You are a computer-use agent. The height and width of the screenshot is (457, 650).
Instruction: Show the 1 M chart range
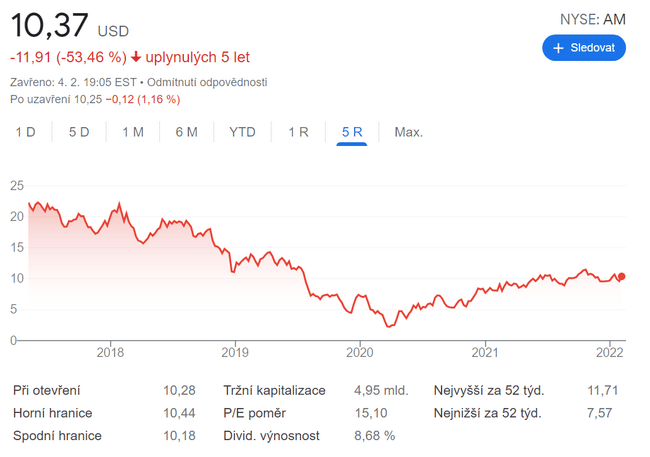point(133,132)
